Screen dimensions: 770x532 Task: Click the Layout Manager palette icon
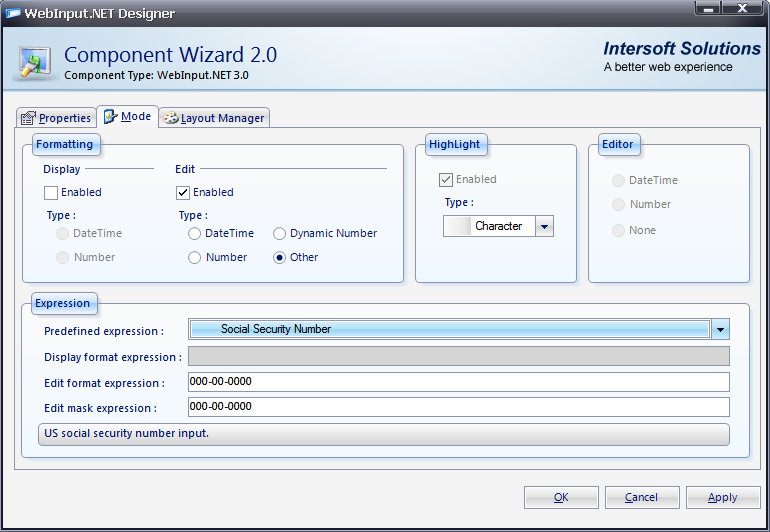(170, 118)
